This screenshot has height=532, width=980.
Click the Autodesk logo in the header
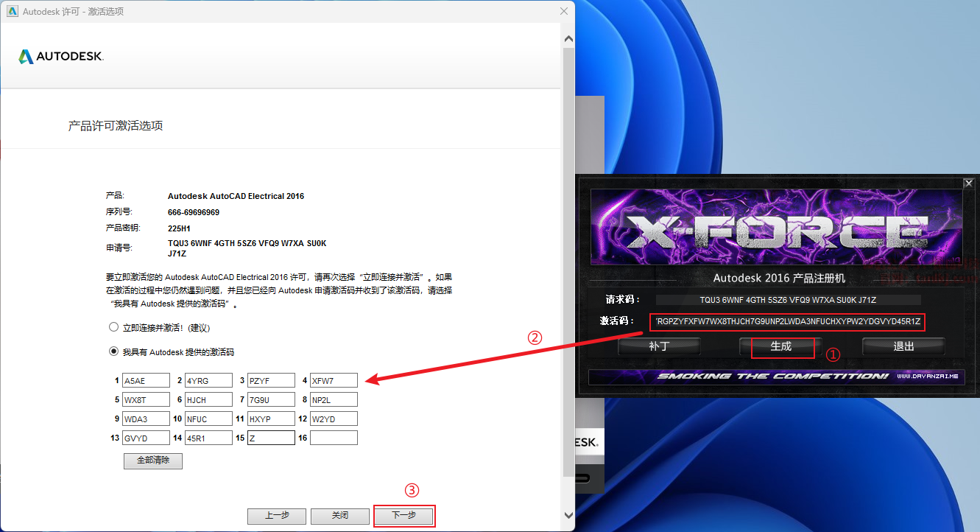(x=61, y=57)
